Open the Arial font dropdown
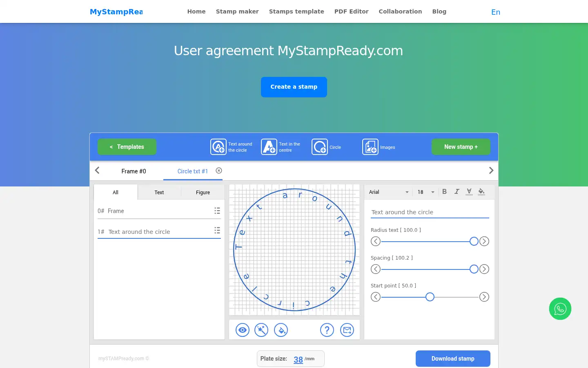 (389, 192)
